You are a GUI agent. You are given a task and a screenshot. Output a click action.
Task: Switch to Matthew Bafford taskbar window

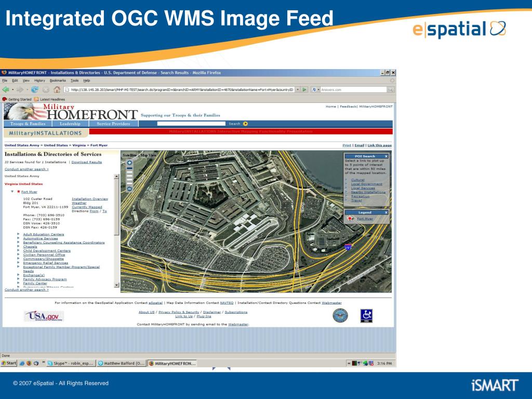pyautogui.click(x=122, y=363)
